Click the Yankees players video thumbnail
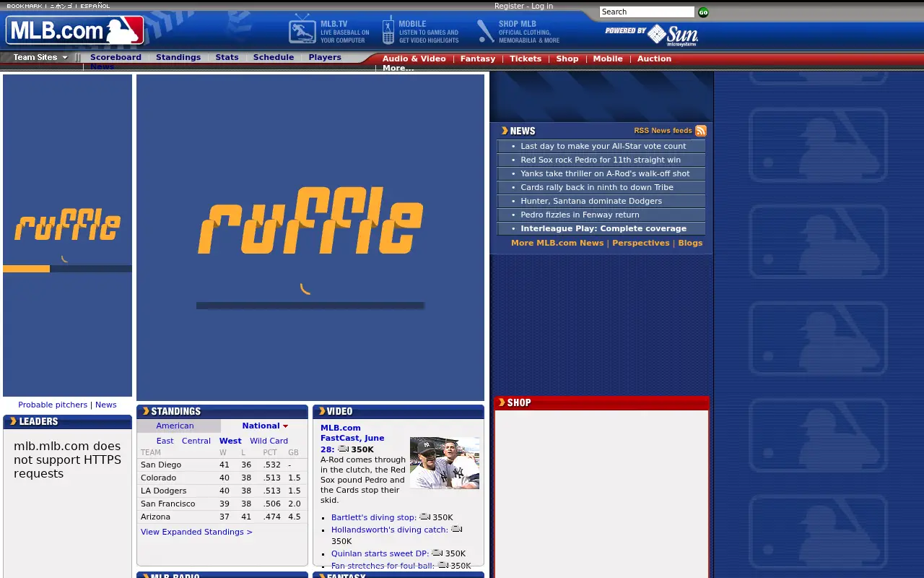This screenshot has width=924, height=578. pyautogui.click(x=445, y=463)
